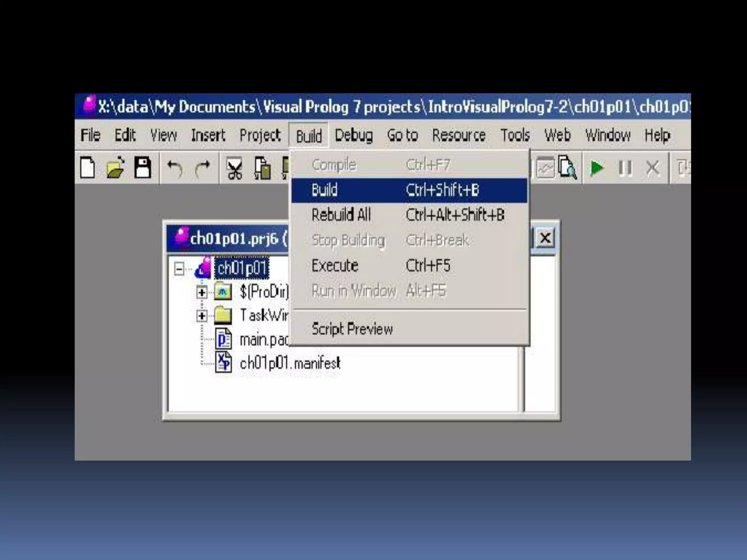
Task: Click the Undo arrow icon
Action: click(x=174, y=169)
